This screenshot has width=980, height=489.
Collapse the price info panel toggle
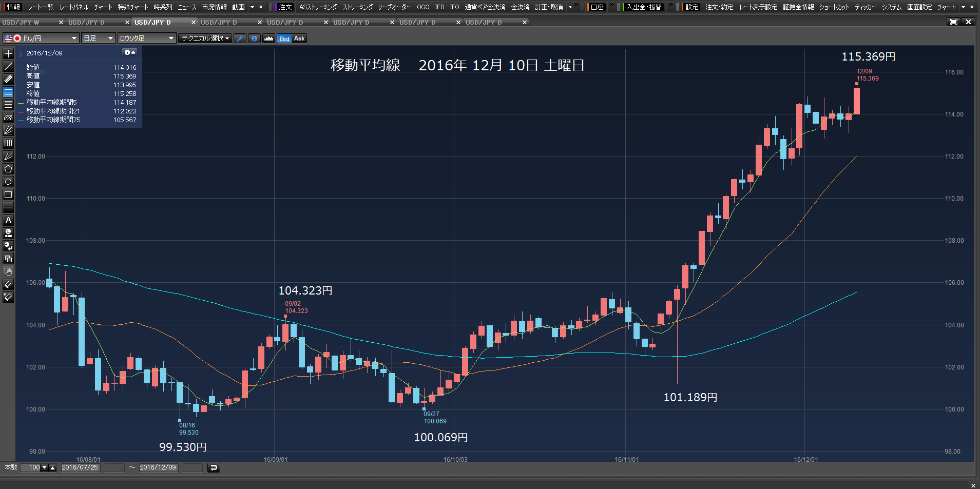(x=130, y=53)
